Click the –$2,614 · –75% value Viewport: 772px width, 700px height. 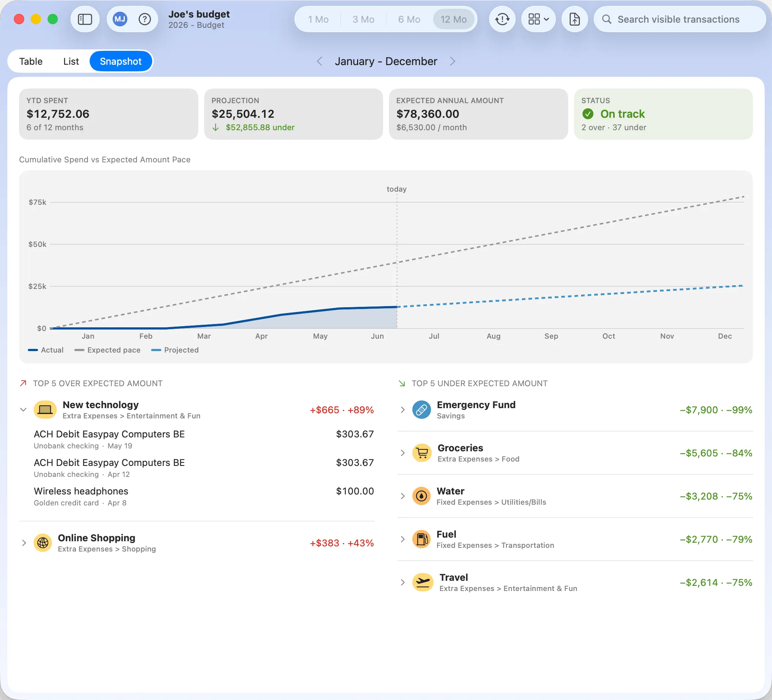pos(716,583)
